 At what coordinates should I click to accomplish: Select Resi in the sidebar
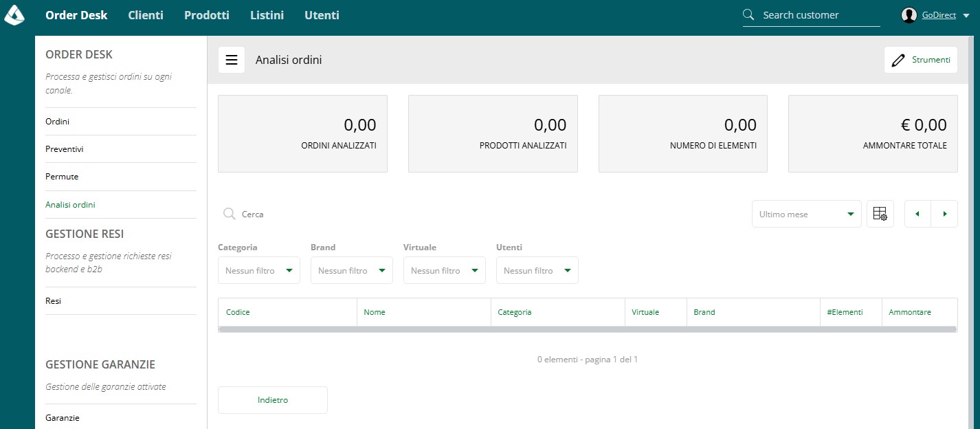point(120,301)
